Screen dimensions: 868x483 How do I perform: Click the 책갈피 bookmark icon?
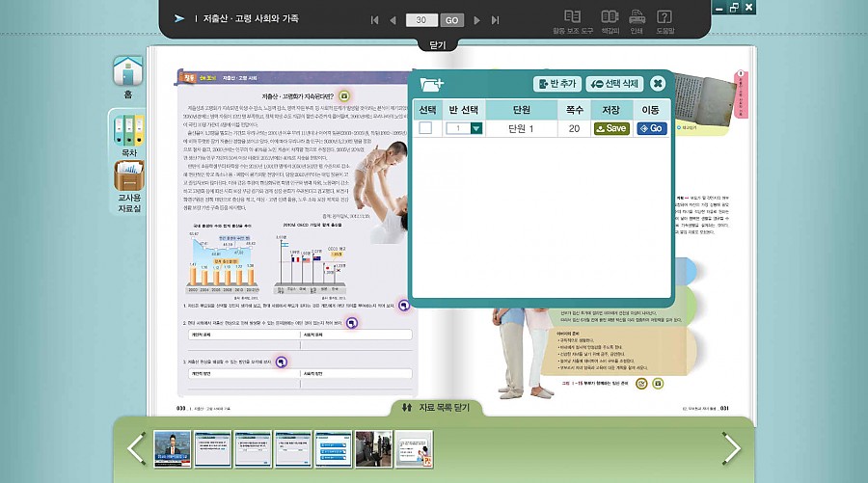click(610, 19)
